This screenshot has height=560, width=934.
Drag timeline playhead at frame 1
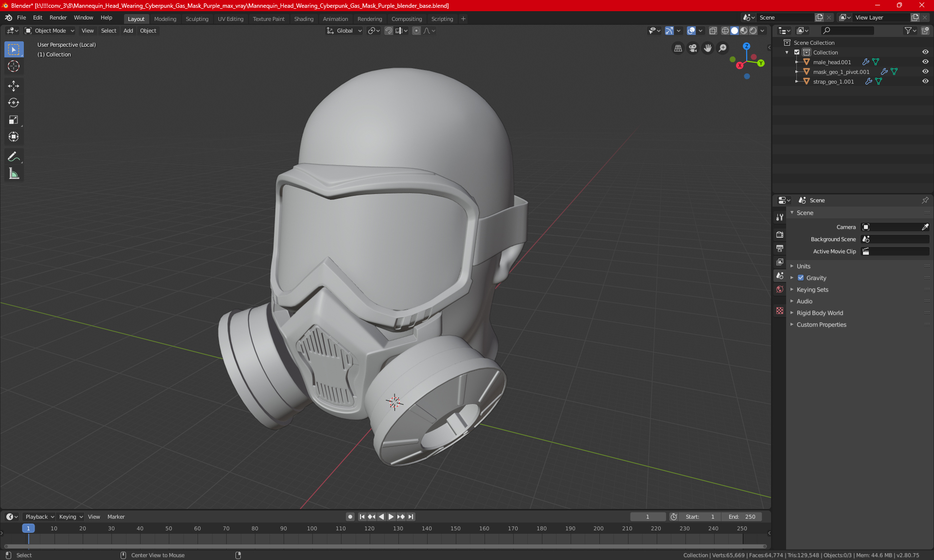(x=27, y=528)
